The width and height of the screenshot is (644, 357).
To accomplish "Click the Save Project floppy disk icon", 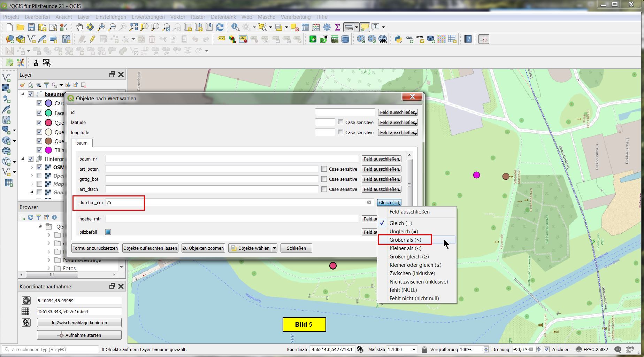I will [31, 27].
